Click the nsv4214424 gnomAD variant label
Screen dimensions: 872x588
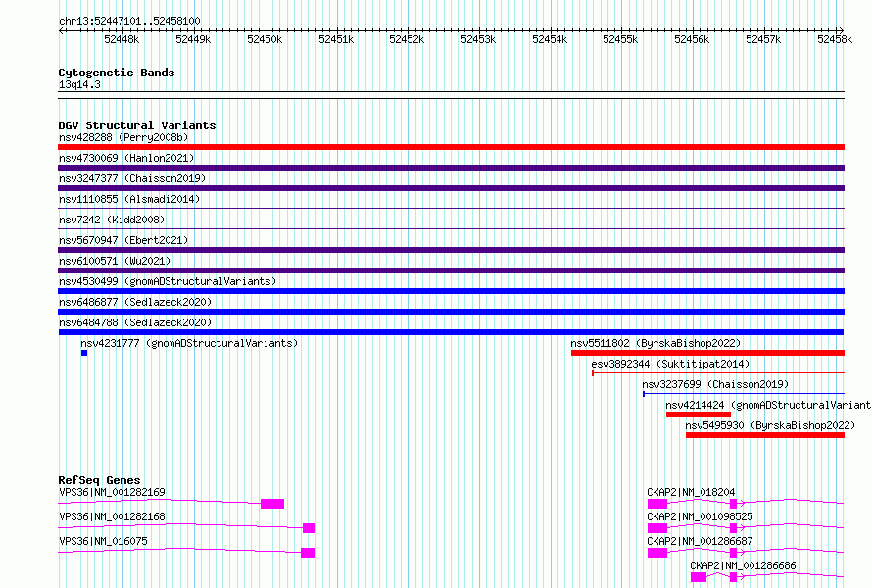768,405
